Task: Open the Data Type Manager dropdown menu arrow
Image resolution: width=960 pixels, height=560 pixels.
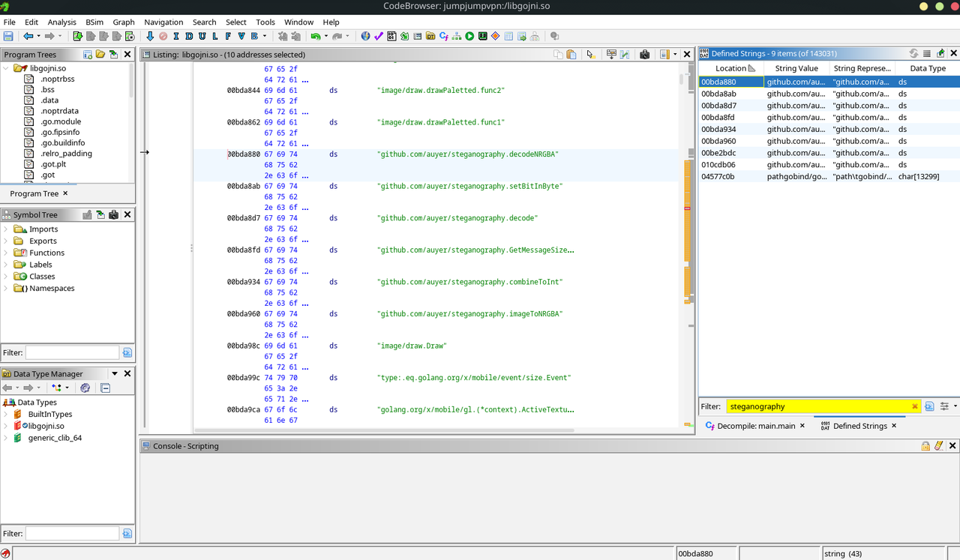Action: pyautogui.click(x=115, y=373)
